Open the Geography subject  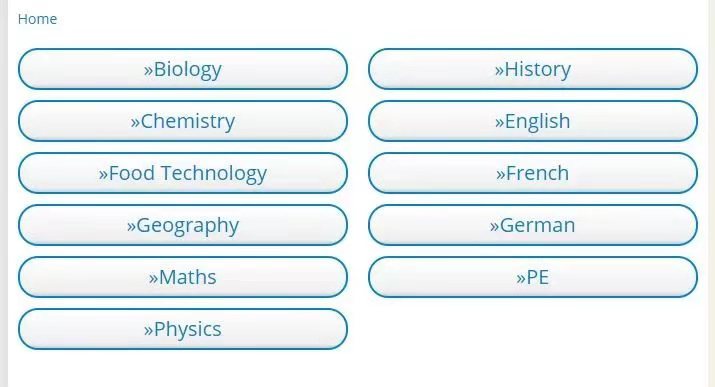click(183, 225)
